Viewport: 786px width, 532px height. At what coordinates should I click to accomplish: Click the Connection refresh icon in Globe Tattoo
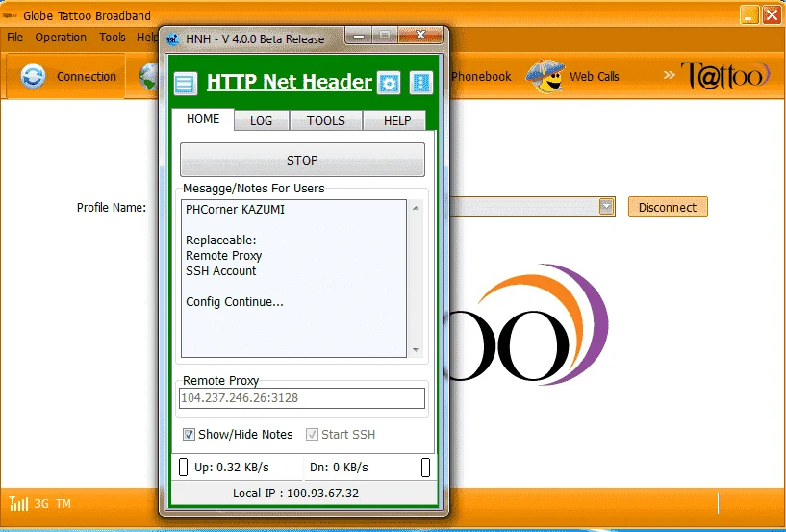tap(33, 77)
